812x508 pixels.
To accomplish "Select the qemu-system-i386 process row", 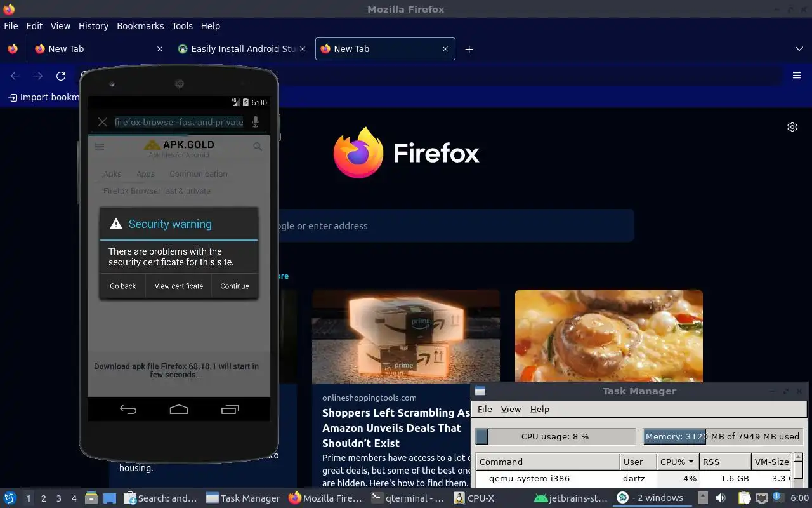I will click(633, 478).
